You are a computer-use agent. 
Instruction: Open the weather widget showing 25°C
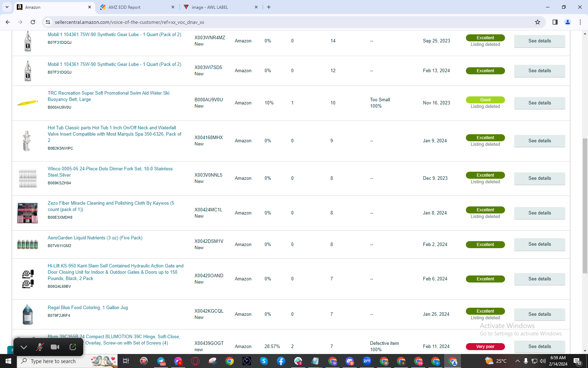tap(496, 361)
